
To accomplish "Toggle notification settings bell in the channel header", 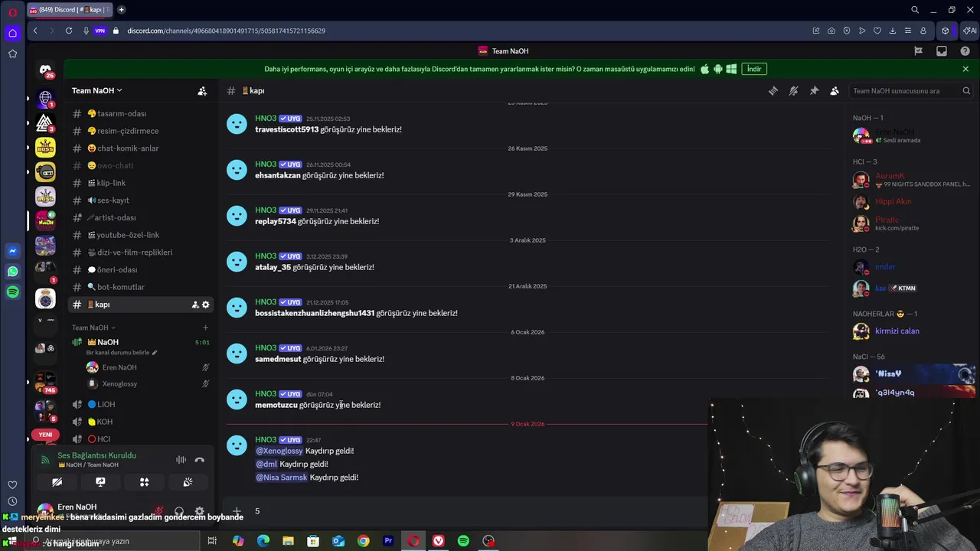I will coord(794,90).
